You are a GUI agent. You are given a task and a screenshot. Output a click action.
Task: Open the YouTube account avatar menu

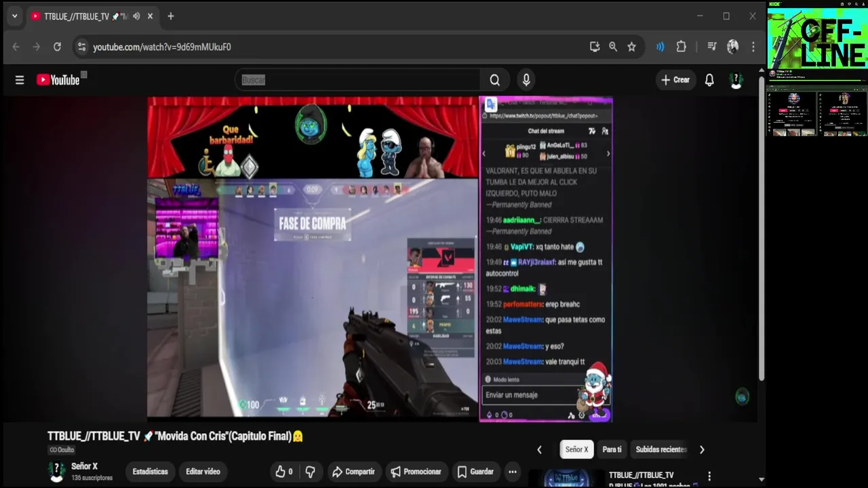[x=736, y=80]
